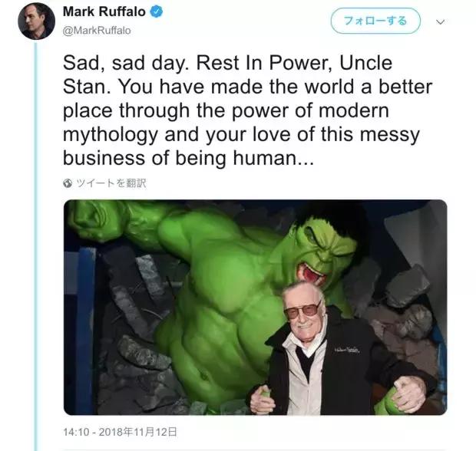Click ツイートを翻訳 to translate the tweet
476x451 pixels.
(111, 183)
